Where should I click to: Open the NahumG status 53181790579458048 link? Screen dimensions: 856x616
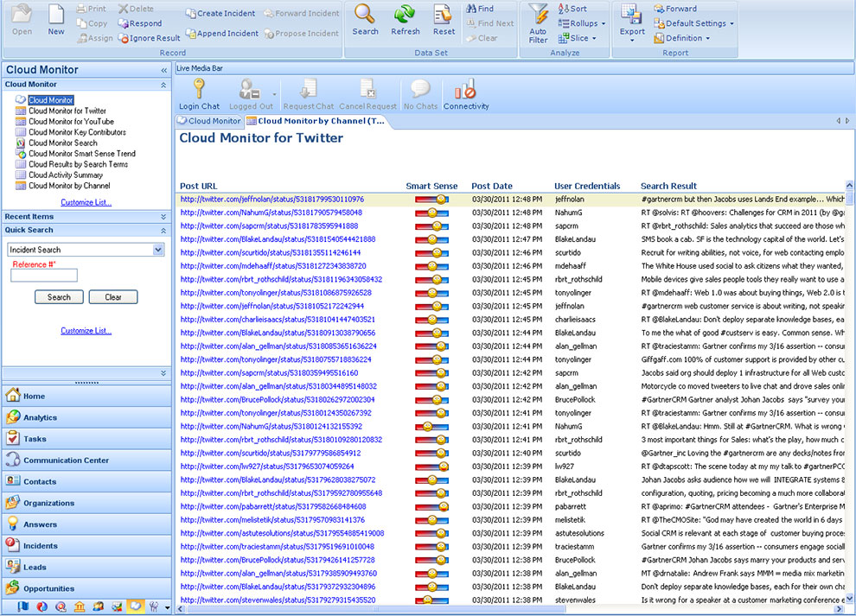tap(271, 213)
